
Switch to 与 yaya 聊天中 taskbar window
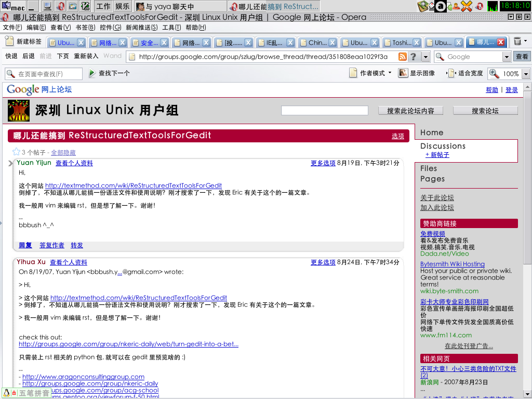click(x=180, y=6)
